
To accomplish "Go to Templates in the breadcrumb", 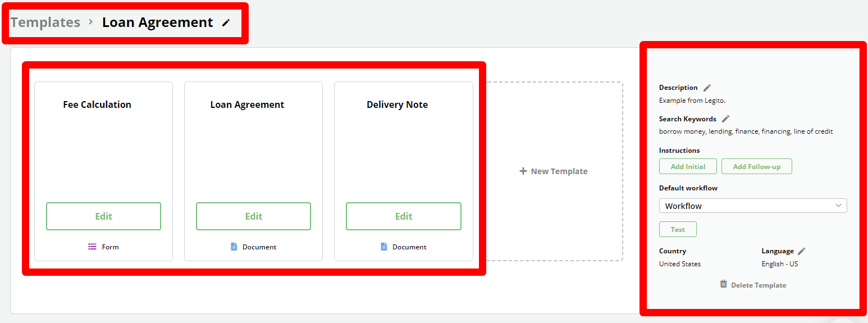I will point(45,22).
